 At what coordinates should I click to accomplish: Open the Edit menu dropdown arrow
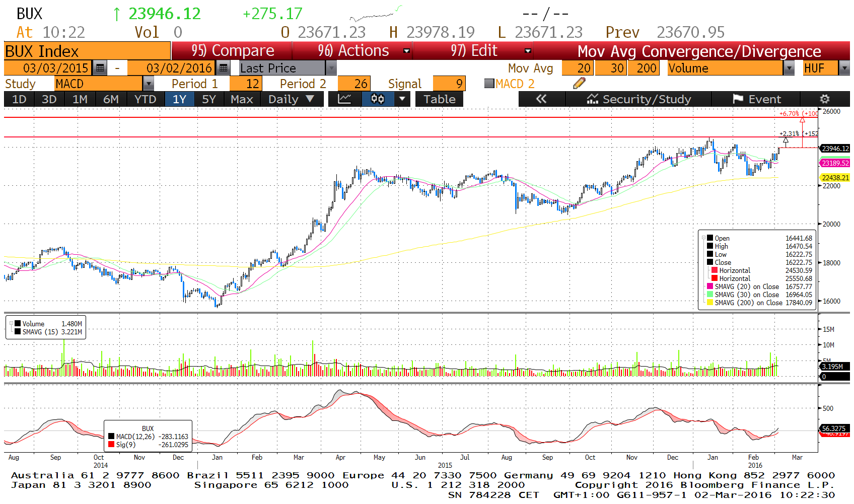pyautogui.click(x=528, y=51)
